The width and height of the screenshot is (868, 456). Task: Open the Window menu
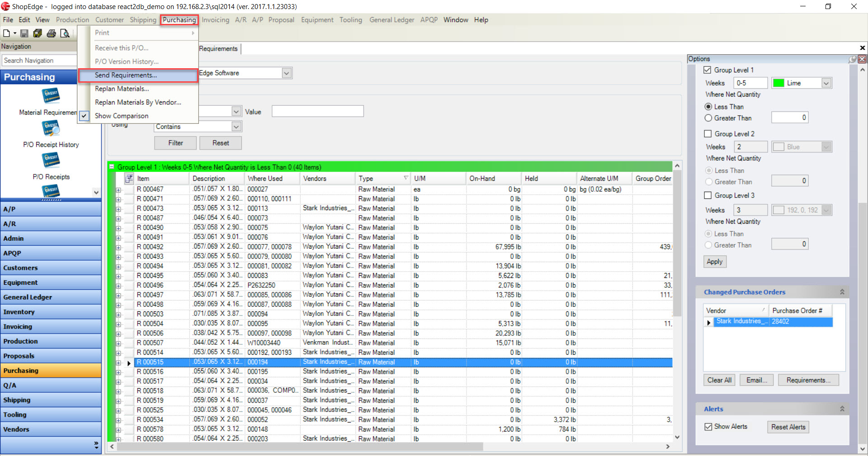(455, 20)
